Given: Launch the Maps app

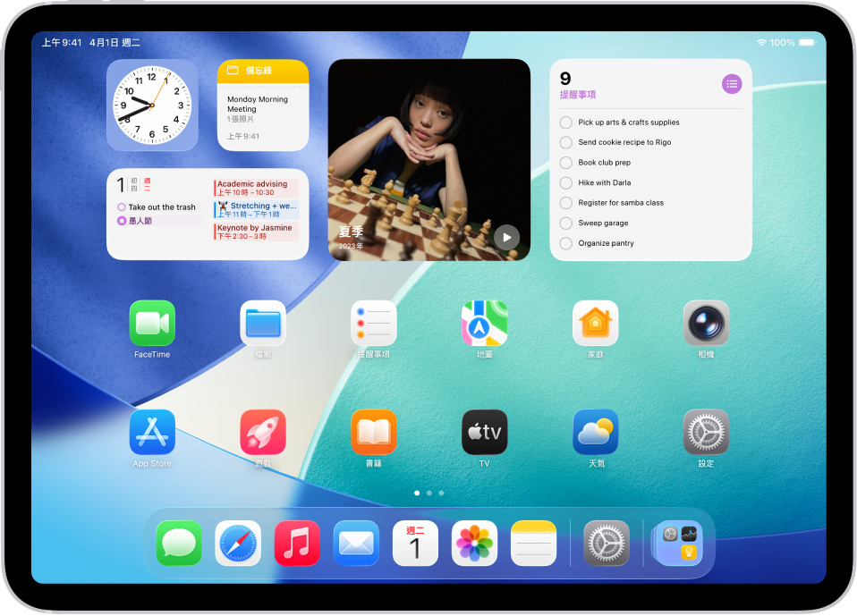Looking at the screenshot, I should pyautogui.click(x=484, y=324).
